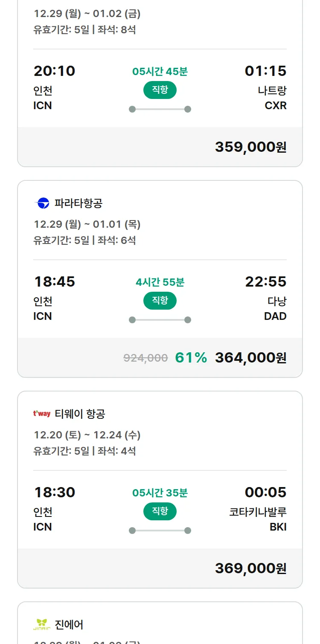Select the 359,000원 Nha Trang fare
This screenshot has width=320, height=644.
tap(250, 147)
